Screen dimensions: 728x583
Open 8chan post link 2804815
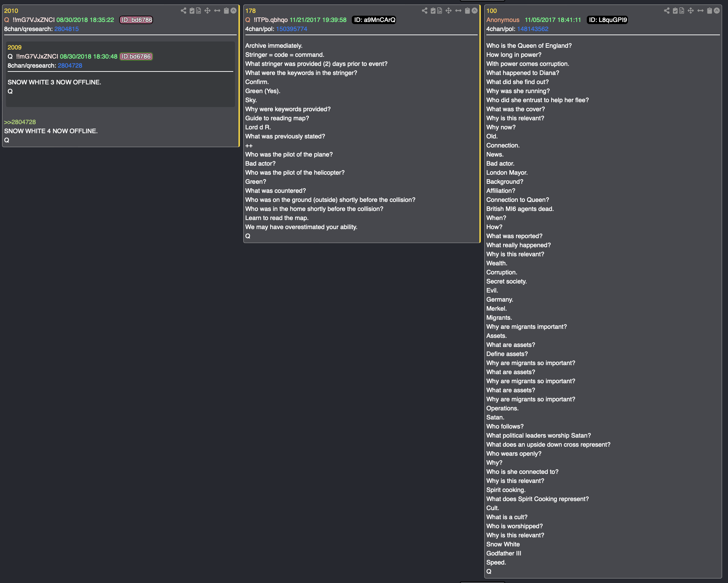[x=66, y=29]
